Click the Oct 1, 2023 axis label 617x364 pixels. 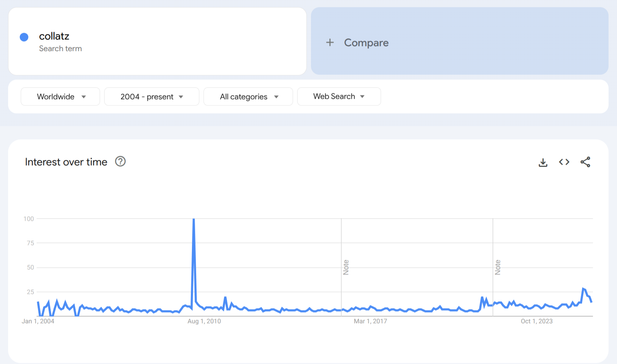coord(536,321)
